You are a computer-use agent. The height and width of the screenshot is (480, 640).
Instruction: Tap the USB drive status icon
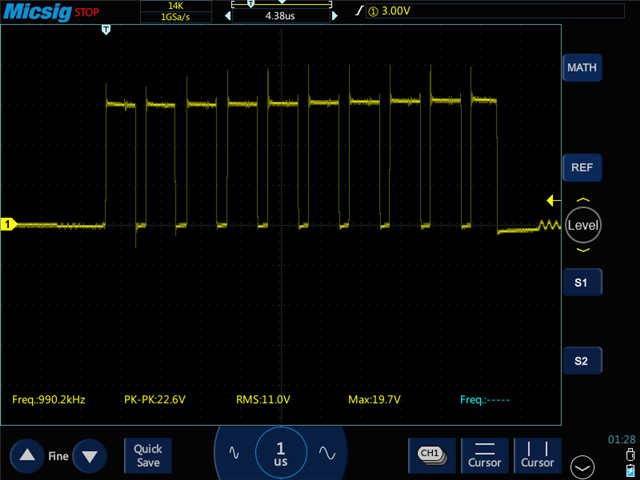[x=630, y=454]
